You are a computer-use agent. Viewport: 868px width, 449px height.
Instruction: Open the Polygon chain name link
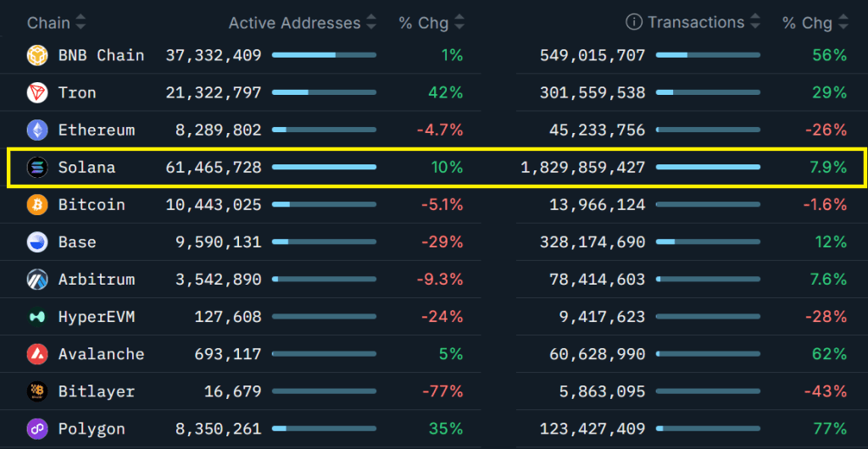[x=92, y=429]
